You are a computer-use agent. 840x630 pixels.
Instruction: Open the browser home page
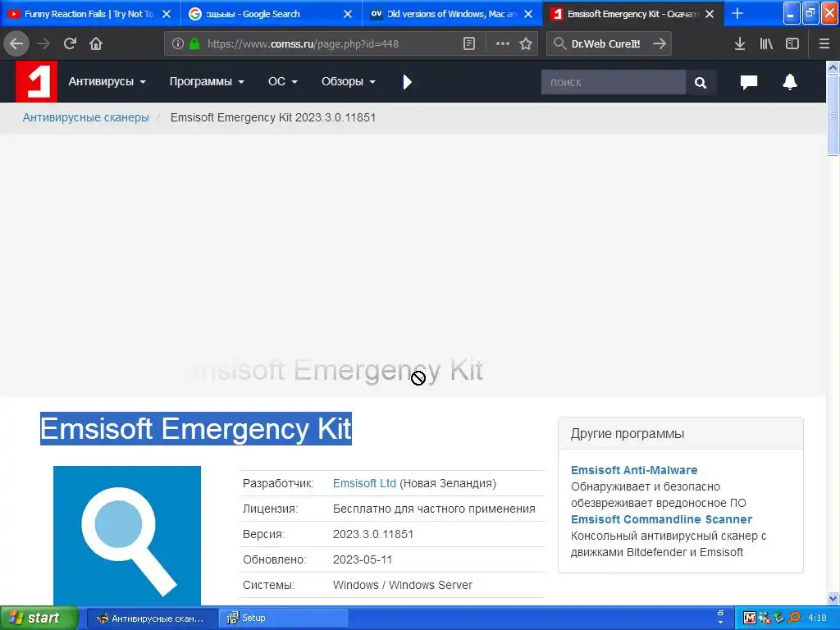click(x=96, y=44)
